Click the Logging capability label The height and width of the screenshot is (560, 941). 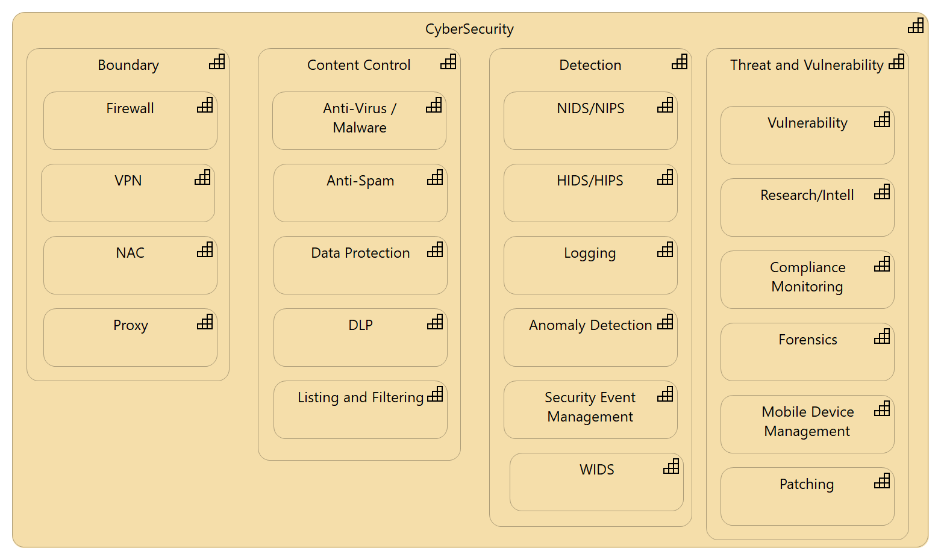tap(590, 253)
